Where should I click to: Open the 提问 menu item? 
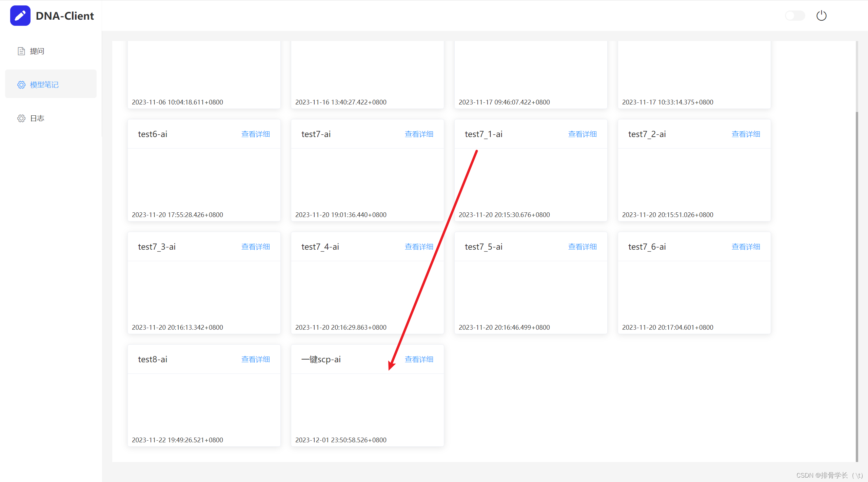point(51,51)
